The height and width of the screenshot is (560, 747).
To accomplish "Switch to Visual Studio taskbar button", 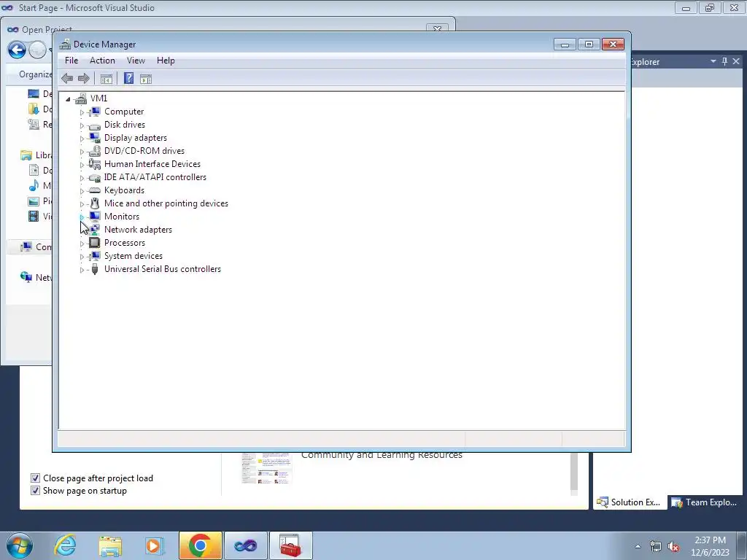I will pos(246,545).
